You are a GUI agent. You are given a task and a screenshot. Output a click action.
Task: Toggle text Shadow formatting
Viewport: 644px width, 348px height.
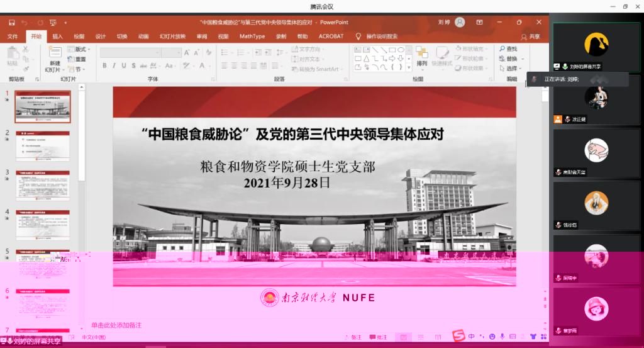coord(133,65)
